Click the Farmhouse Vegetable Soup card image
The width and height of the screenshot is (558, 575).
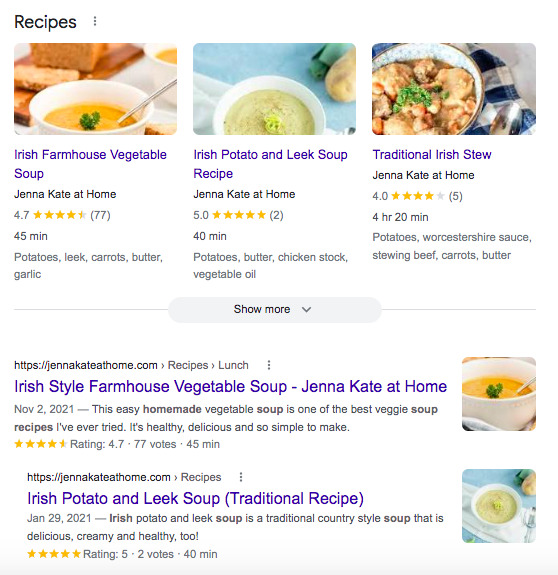click(x=95, y=89)
